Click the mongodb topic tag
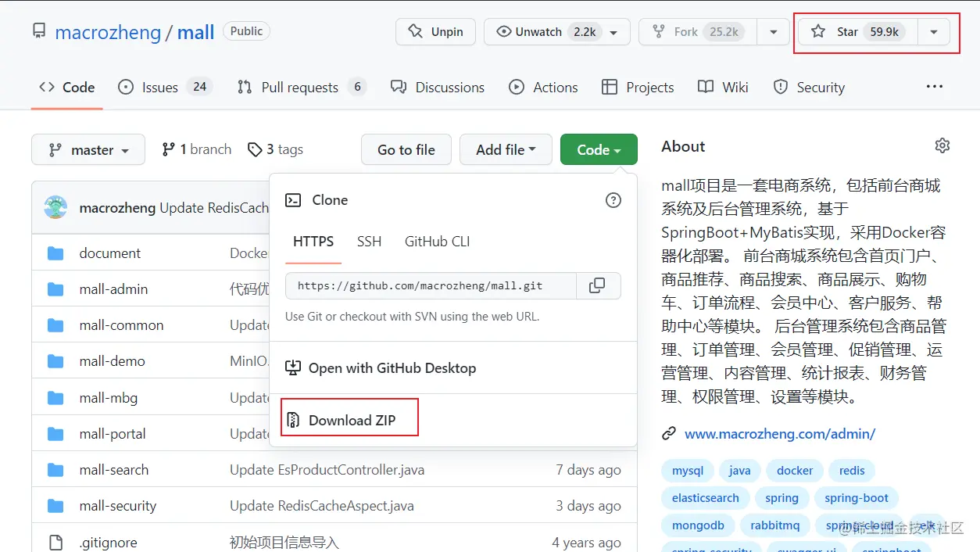The image size is (980, 552). pyautogui.click(x=698, y=525)
